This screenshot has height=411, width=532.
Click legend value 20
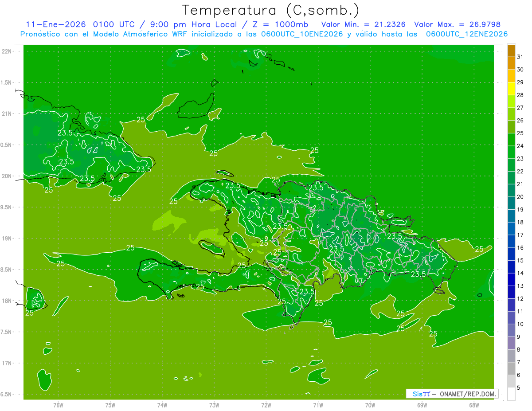click(x=520, y=197)
